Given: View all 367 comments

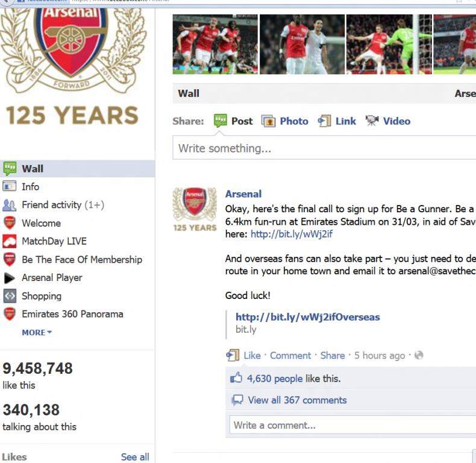Looking at the screenshot, I should point(297,400).
